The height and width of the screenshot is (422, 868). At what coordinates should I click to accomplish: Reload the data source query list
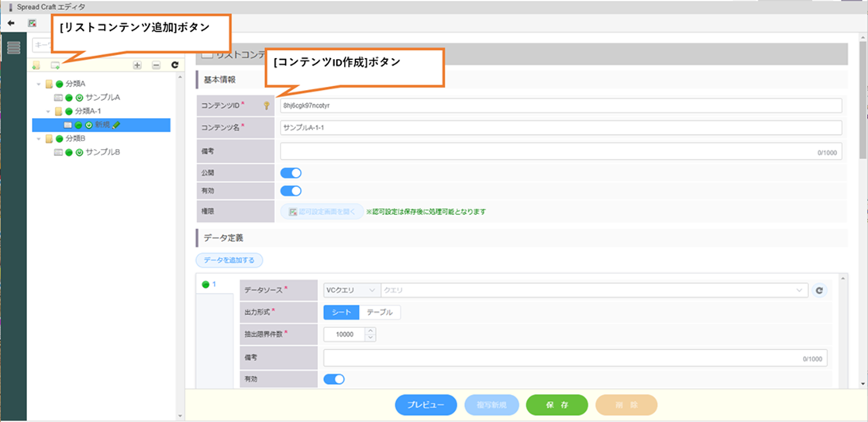point(820,290)
